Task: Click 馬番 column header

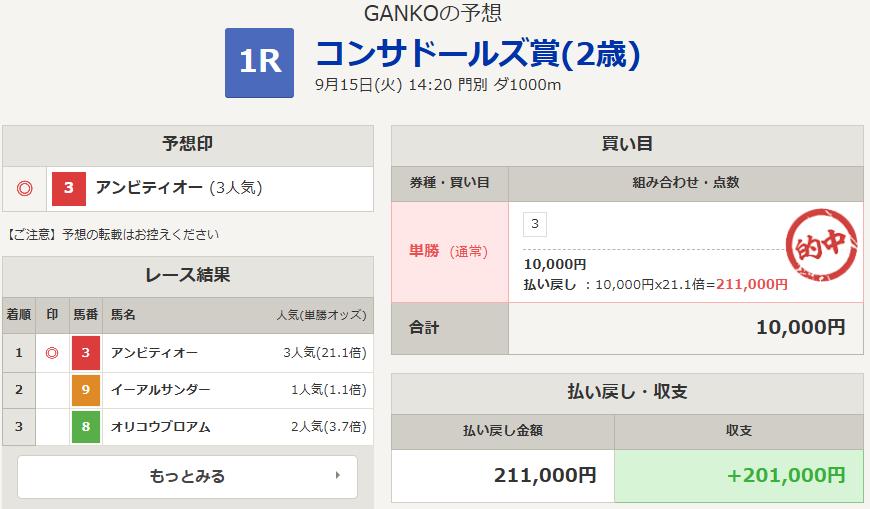Action: (85, 315)
